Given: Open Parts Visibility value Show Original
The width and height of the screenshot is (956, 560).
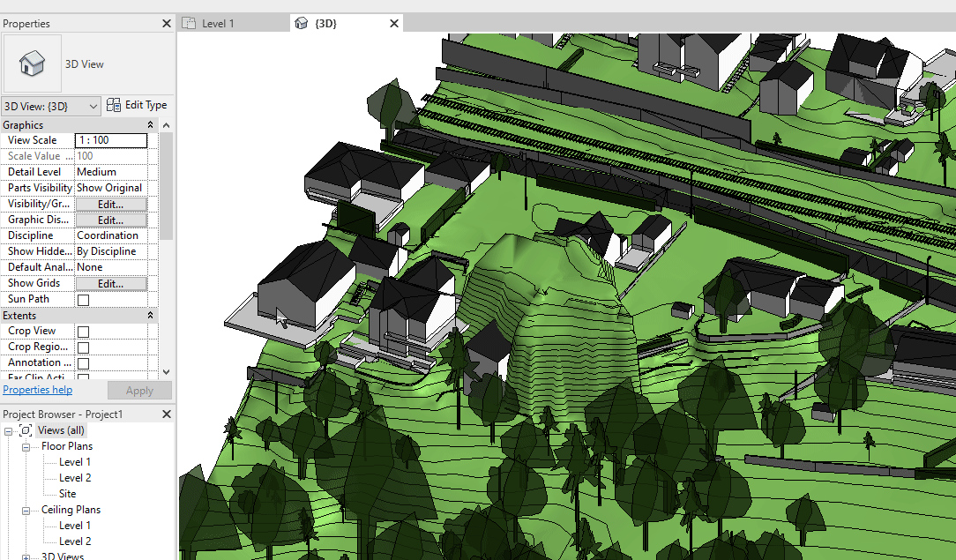Looking at the screenshot, I should click(x=111, y=188).
